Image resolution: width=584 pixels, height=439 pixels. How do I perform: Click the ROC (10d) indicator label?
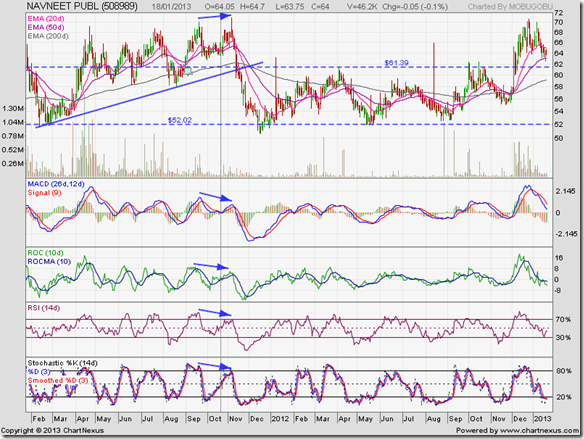click(x=45, y=253)
